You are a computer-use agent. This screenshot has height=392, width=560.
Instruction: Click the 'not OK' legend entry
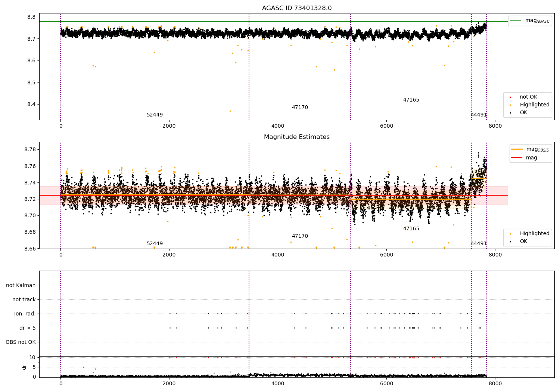click(x=525, y=97)
